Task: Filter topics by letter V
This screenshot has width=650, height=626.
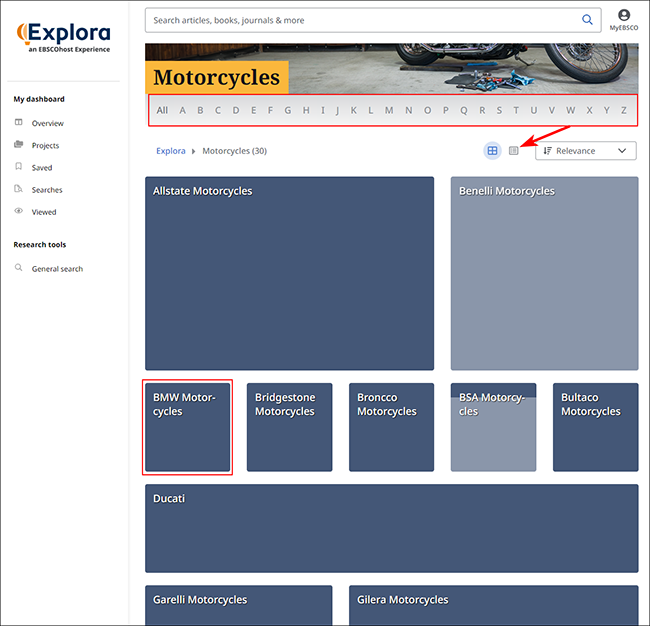Action: (x=552, y=110)
